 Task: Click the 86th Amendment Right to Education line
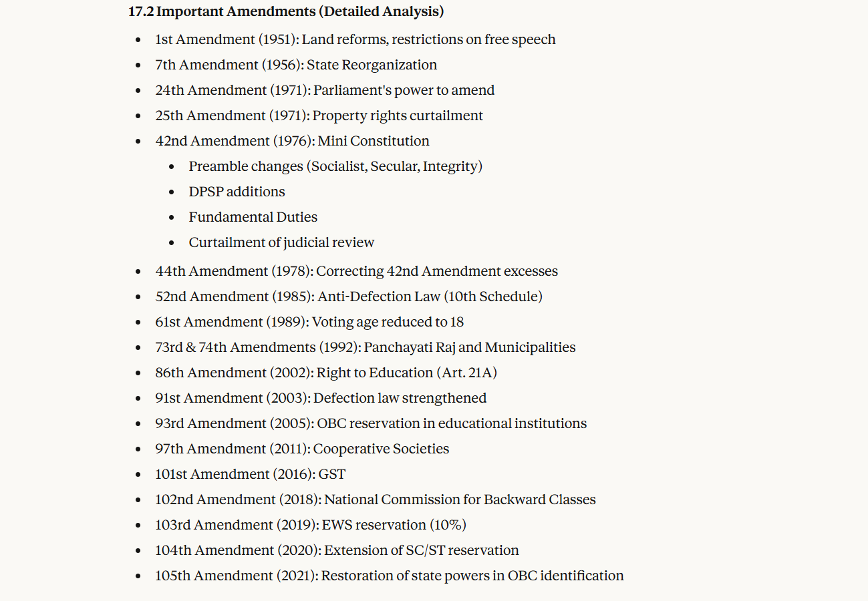(326, 373)
